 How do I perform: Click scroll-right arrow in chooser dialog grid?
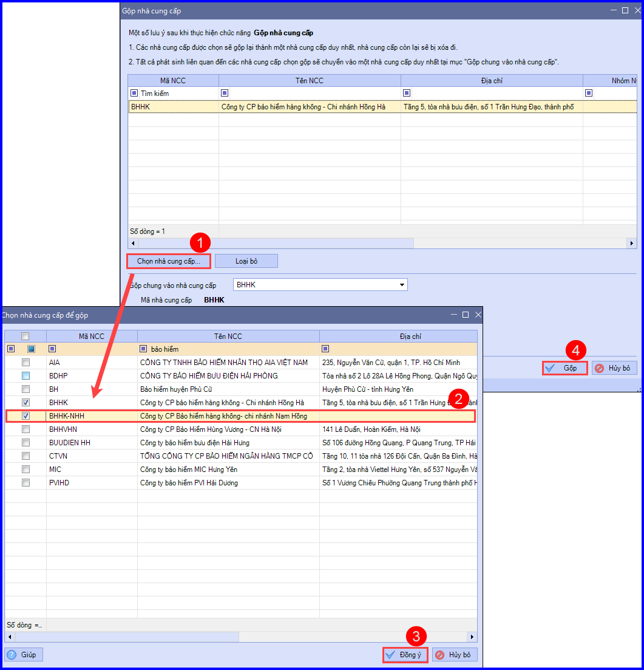coord(472,637)
